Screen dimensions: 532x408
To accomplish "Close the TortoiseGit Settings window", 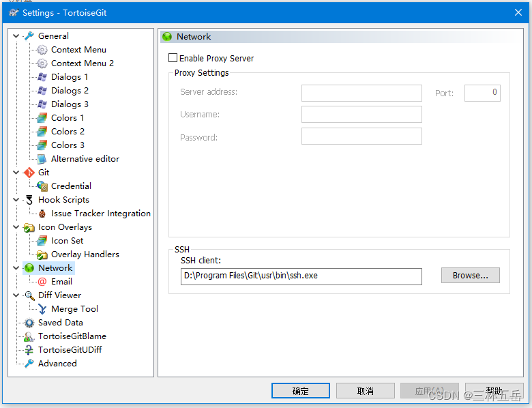I will click(518, 12).
